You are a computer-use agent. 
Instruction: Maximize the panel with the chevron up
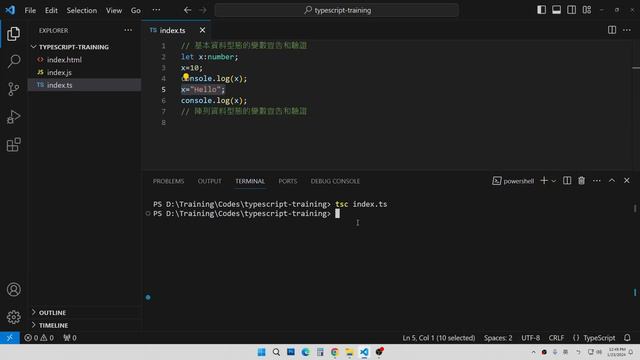click(612, 180)
